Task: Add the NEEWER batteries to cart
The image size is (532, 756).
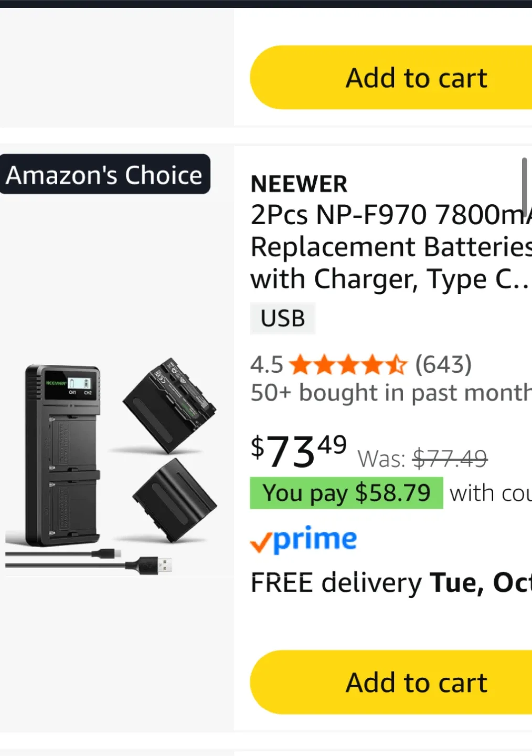Action: [x=391, y=682]
